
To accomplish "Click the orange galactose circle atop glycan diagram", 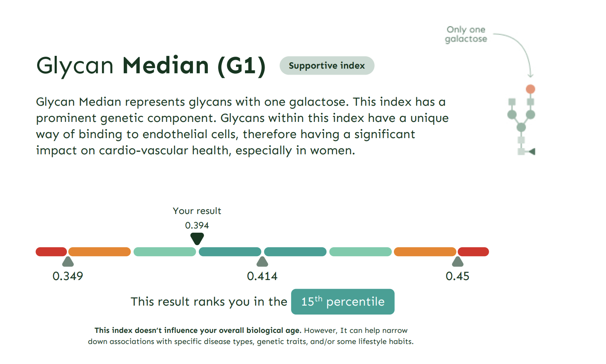I will [x=530, y=89].
